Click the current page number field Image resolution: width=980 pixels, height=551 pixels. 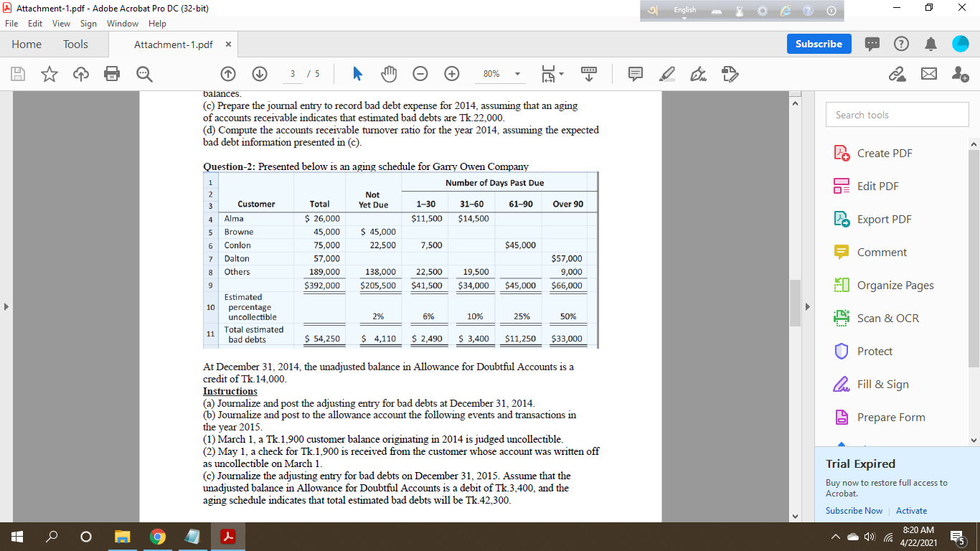(292, 74)
